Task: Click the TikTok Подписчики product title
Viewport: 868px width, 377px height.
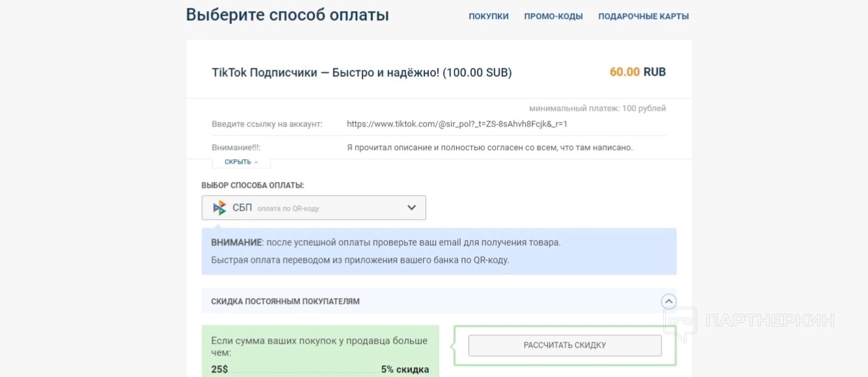Action: (362, 72)
